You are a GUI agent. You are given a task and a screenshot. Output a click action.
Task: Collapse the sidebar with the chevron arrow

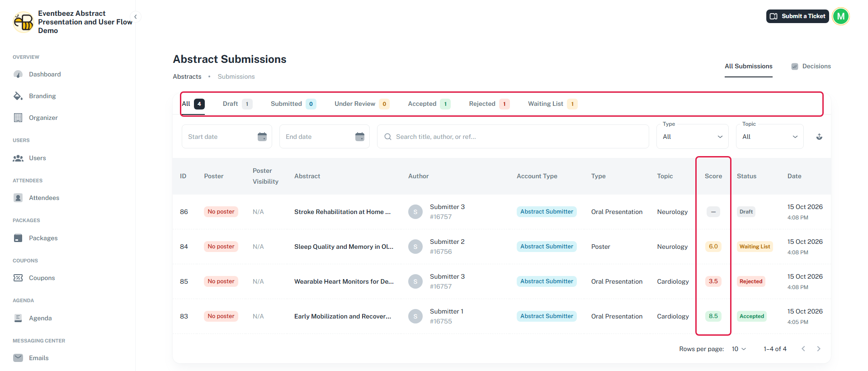click(x=135, y=17)
